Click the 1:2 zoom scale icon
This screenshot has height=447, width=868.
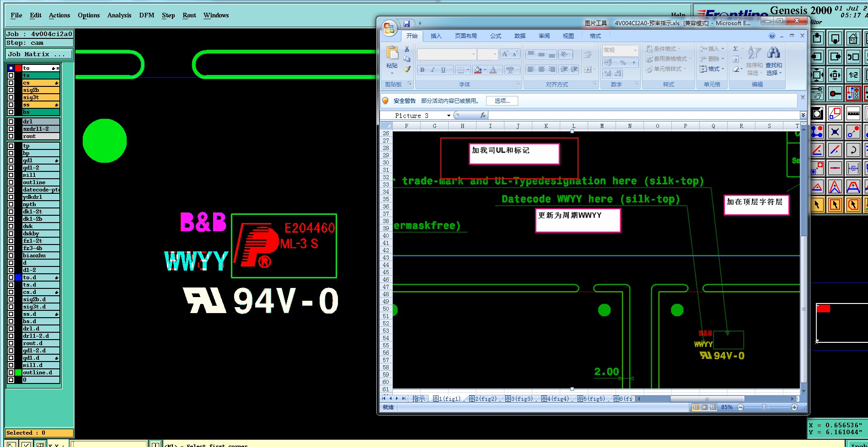tap(853, 74)
